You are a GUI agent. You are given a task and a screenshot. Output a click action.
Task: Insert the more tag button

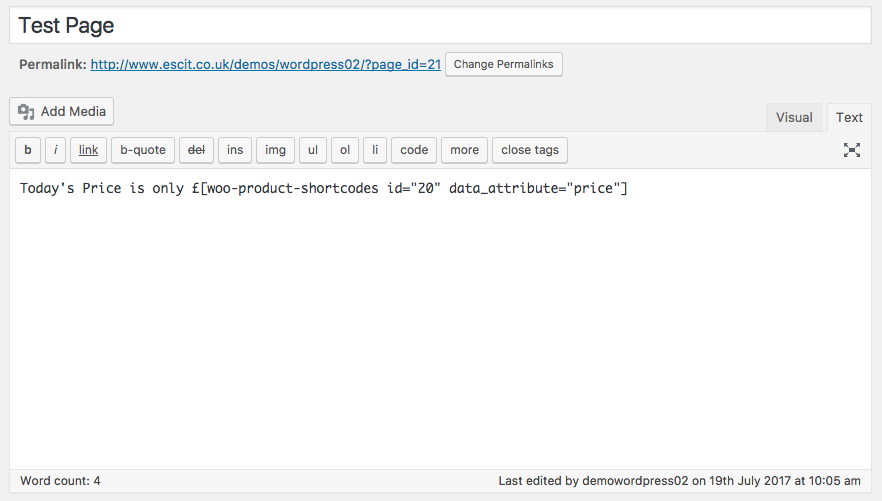464,150
